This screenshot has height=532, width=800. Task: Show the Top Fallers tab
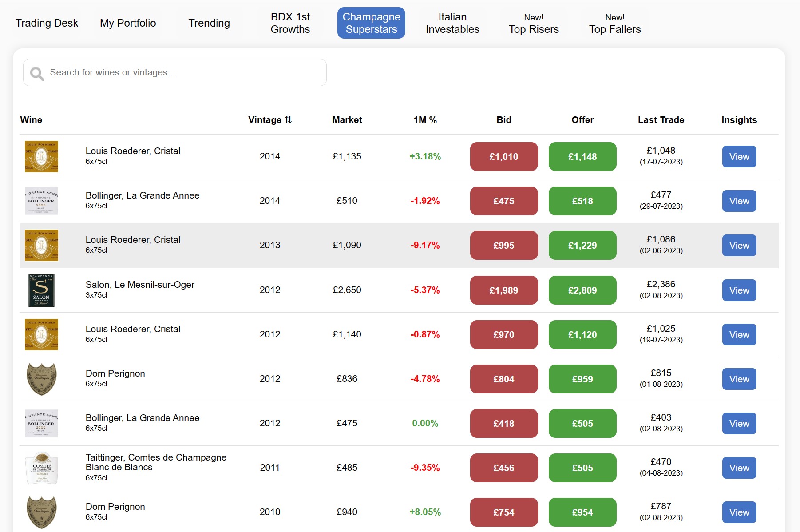[615, 23]
